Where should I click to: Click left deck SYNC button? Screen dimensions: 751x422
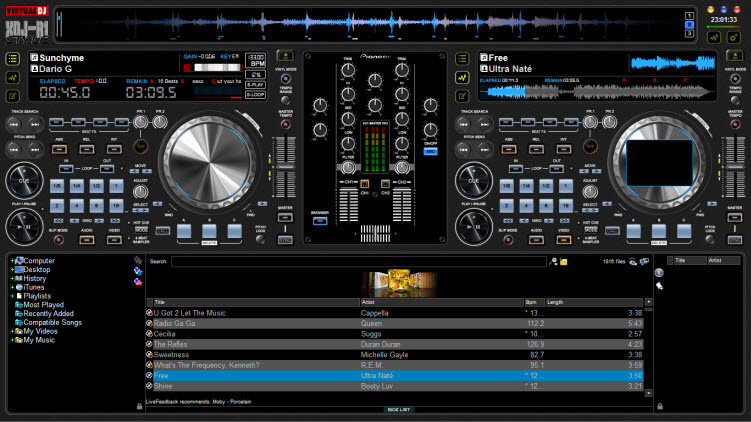285,240
